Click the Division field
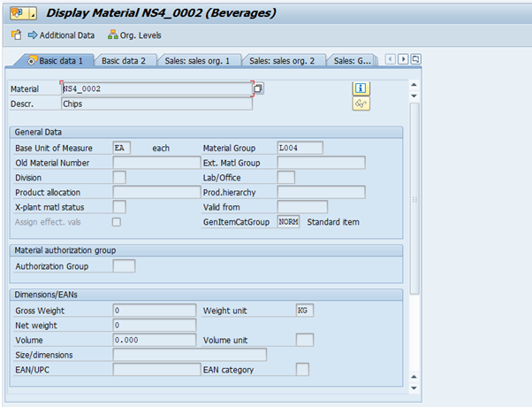This screenshot has width=532, height=407. (x=119, y=177)
